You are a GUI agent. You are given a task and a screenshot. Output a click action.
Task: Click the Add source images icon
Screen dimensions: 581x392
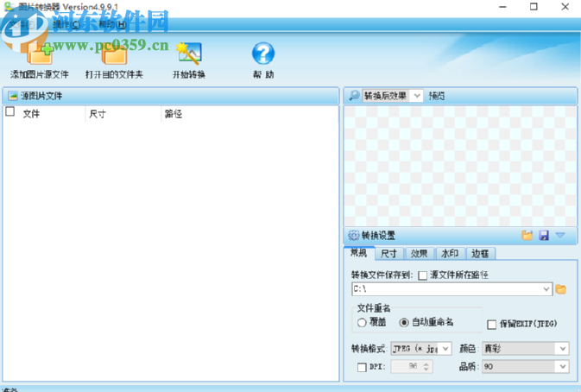pos(40,54)
